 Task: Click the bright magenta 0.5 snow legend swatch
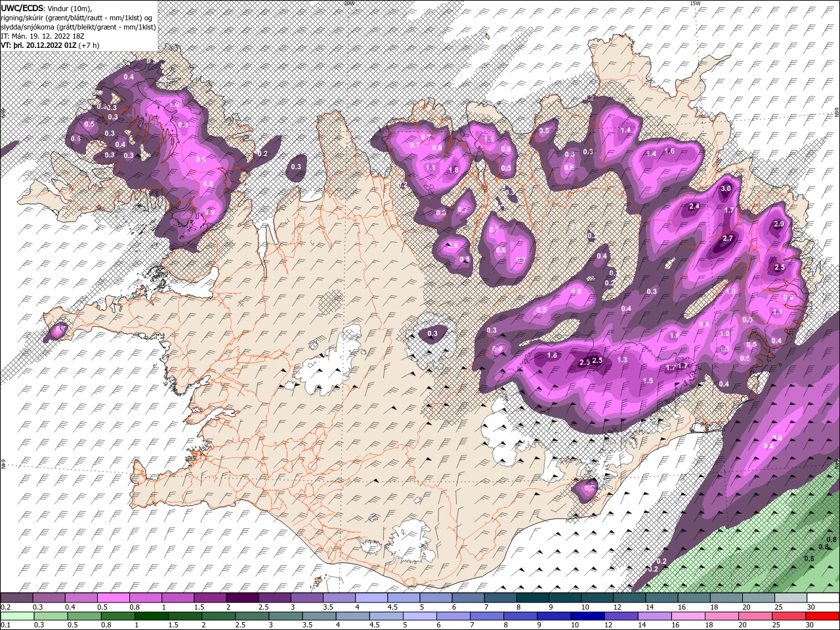(x=113, y=598)
